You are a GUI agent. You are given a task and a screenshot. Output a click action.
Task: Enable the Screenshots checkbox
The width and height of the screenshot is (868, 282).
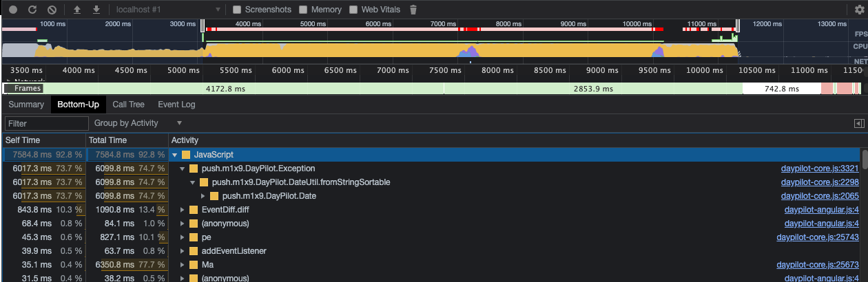point(237,10)
